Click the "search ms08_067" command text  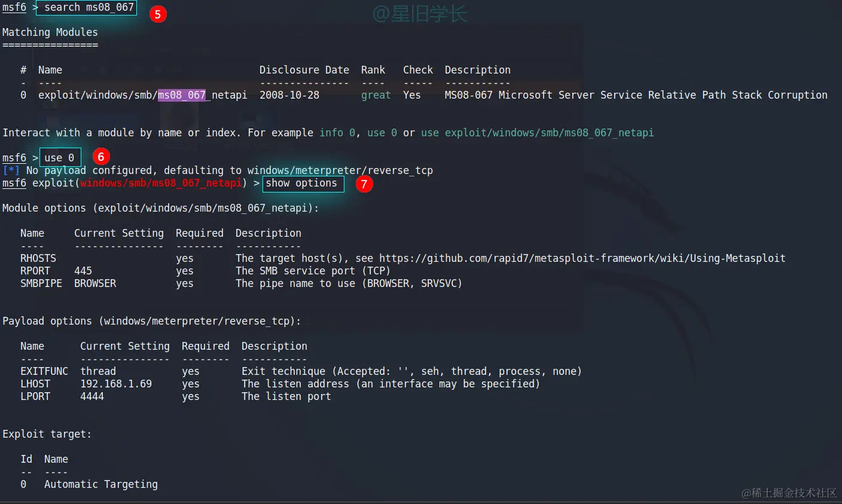pos(89,7)
